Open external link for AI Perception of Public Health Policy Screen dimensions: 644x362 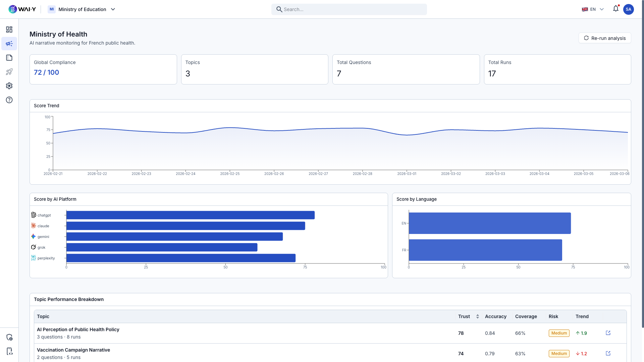(x=608, y=333)
